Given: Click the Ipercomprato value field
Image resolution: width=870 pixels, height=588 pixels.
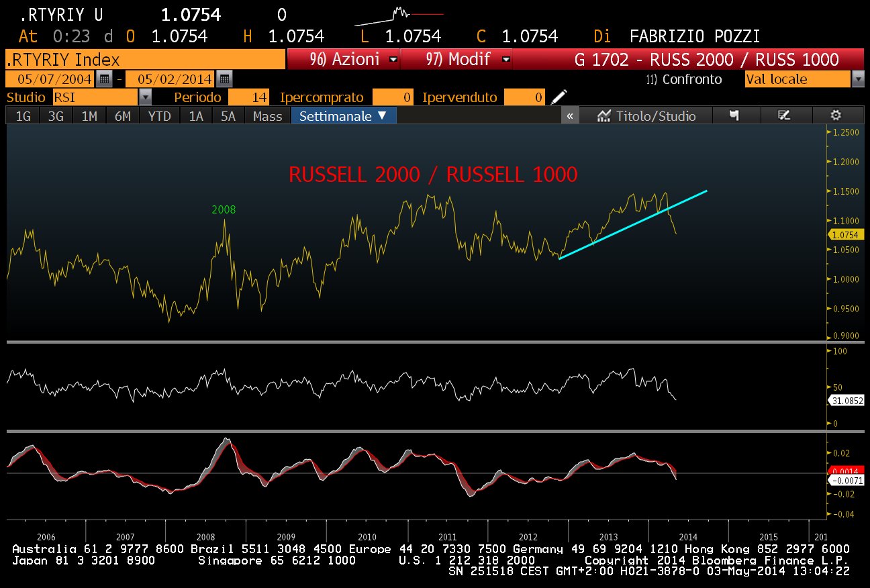Looking at the screenshot, I should [x=393, y=97].
